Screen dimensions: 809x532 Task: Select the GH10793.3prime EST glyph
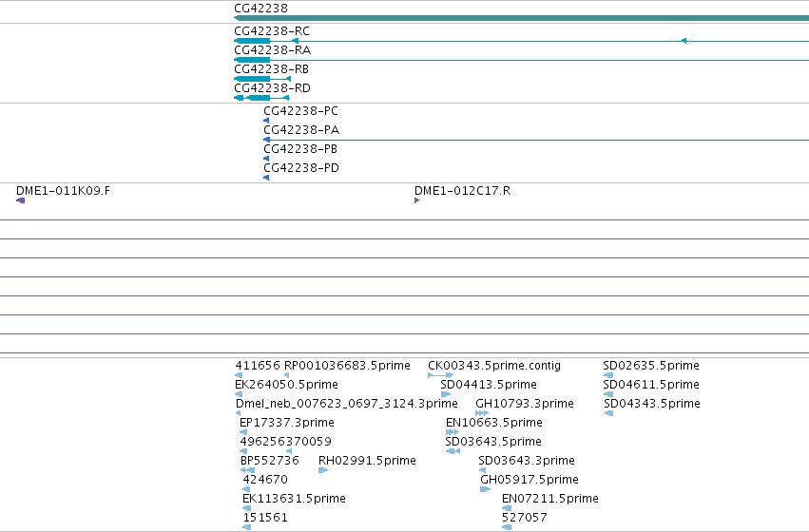point(482,413)
